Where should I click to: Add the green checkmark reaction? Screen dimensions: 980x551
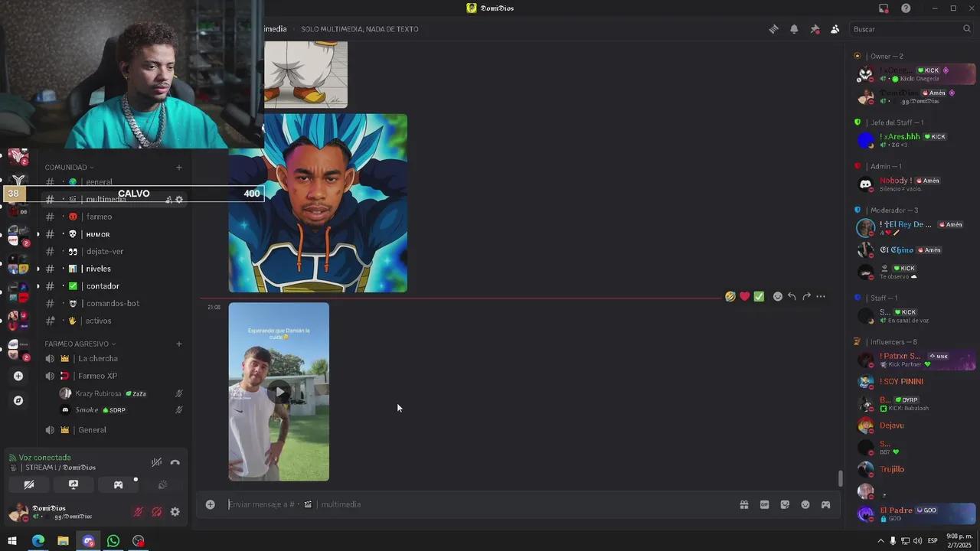[x=759, y=296]
